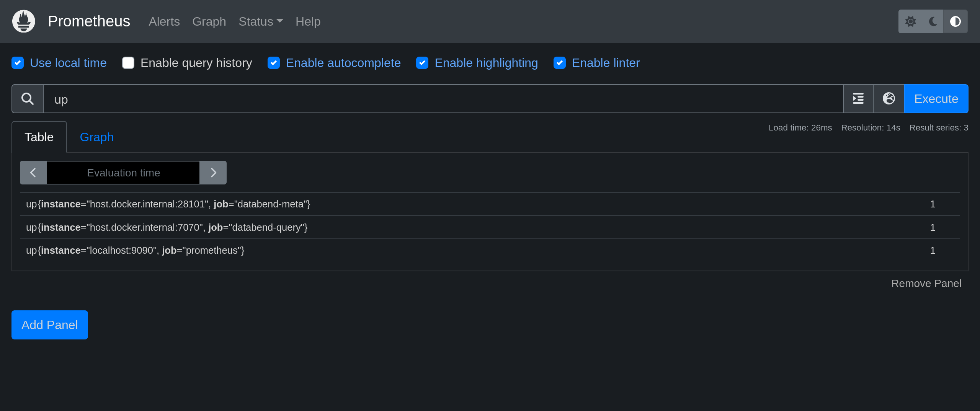980x411 pixels.
Task: Open metrics explorer globe icon
Action: [889, 99]
